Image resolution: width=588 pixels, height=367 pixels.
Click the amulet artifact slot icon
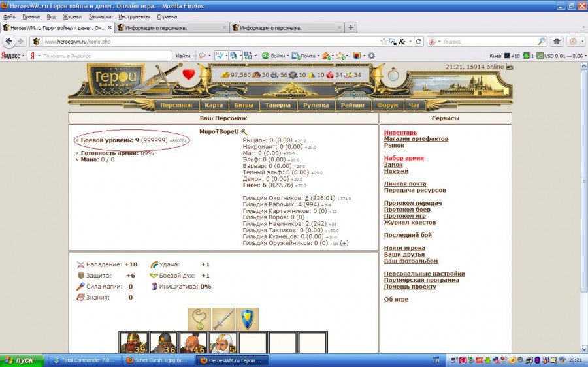[x=199, y=319]
